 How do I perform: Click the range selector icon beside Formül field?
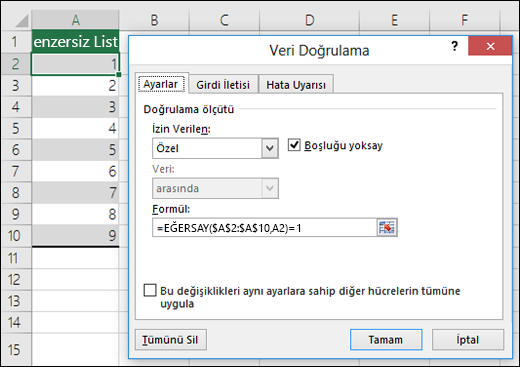pos(387,228)
